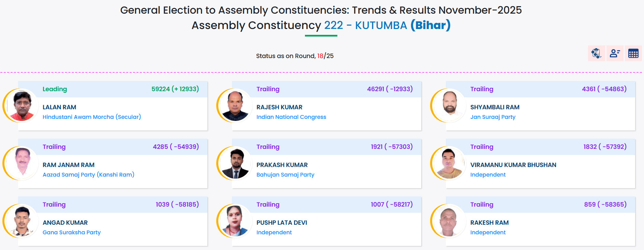Viewport: 644px width, 250px height.
Task: Switch to the table grid view icon
Action: [633, 53]
